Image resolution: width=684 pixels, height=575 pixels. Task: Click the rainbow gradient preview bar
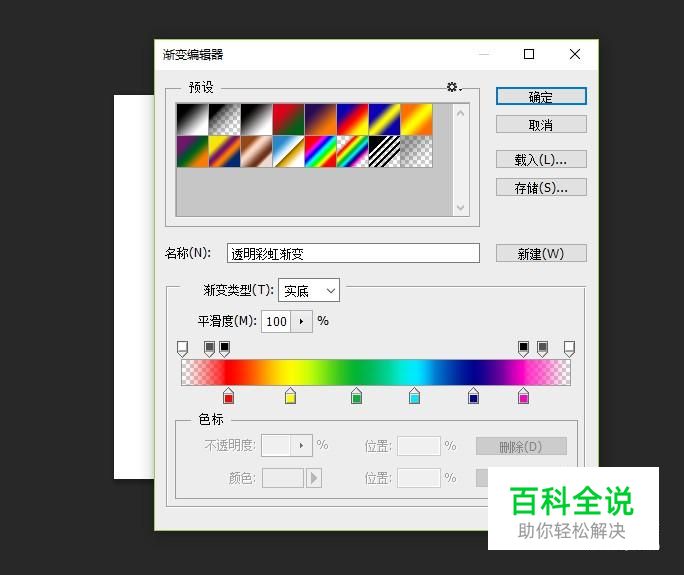click(376, 372)
